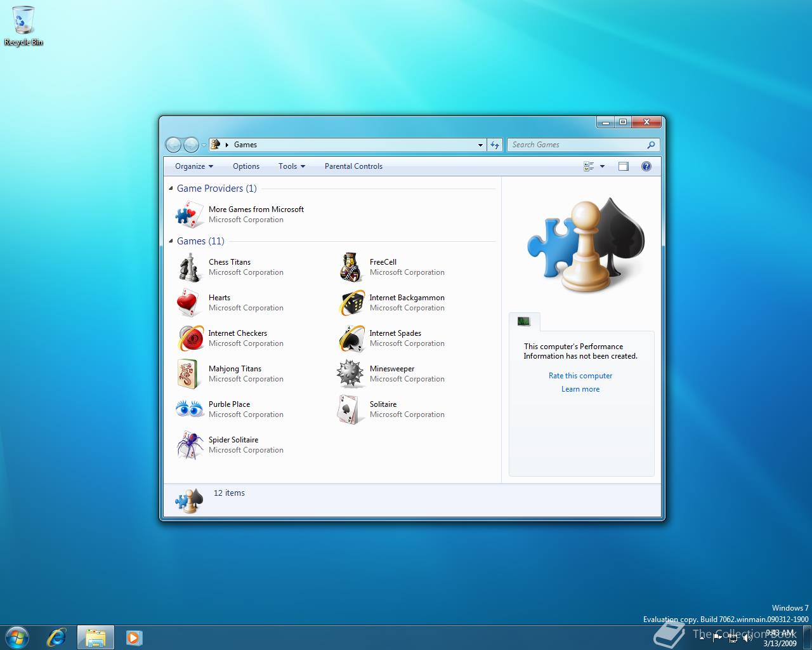Open the help question mark icon
Image resolution: width=812 pixels, height=650 pixels.
(x=646, y=166)
